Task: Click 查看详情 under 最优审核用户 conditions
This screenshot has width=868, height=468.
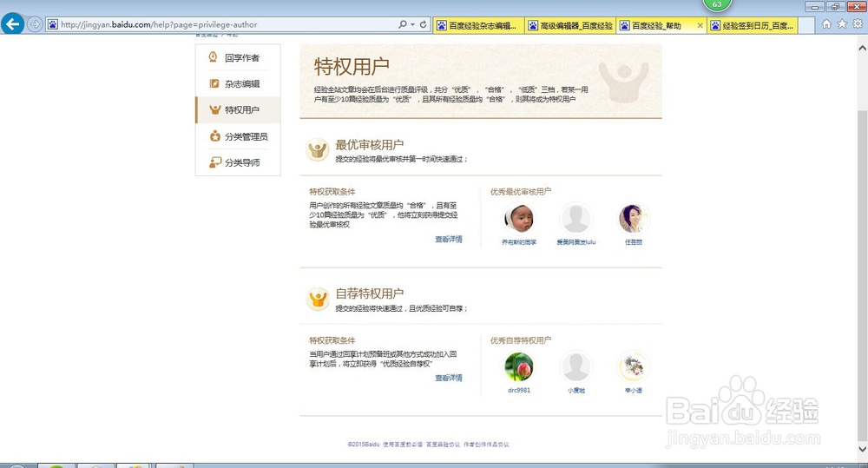Action: pyautogui.click(x=449, y=240)
